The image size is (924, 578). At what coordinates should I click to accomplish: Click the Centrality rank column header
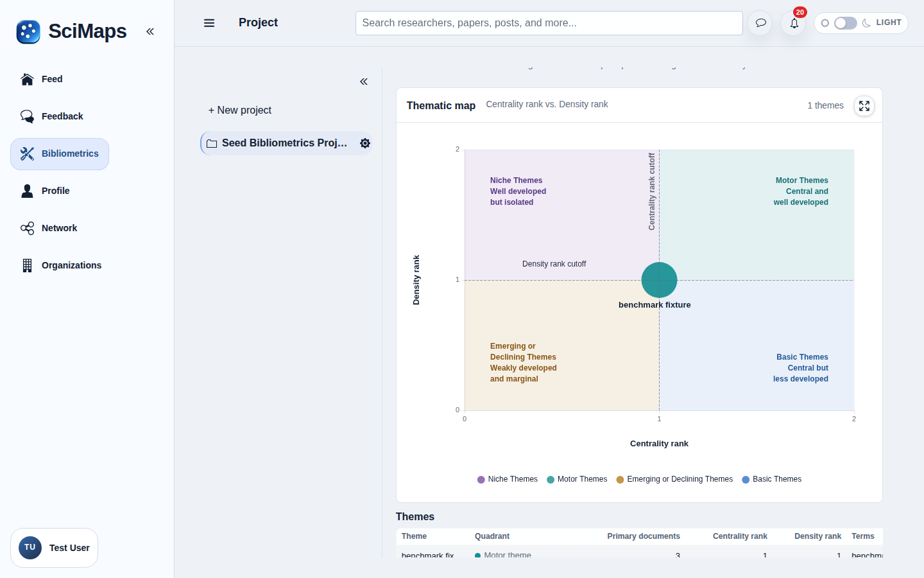pos(740,536)
